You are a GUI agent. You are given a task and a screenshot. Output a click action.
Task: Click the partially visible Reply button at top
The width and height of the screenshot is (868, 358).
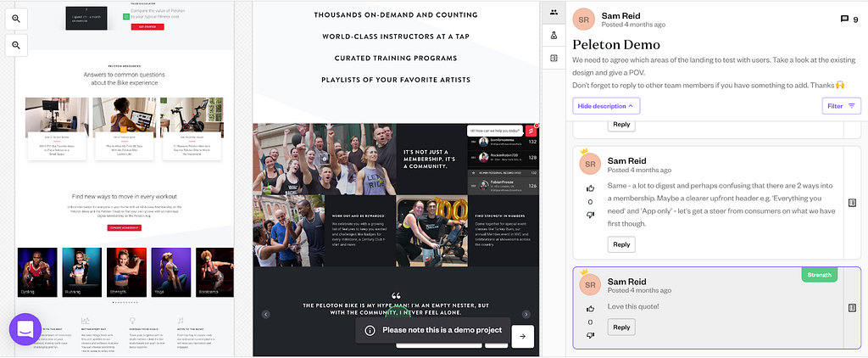[621, 125]
